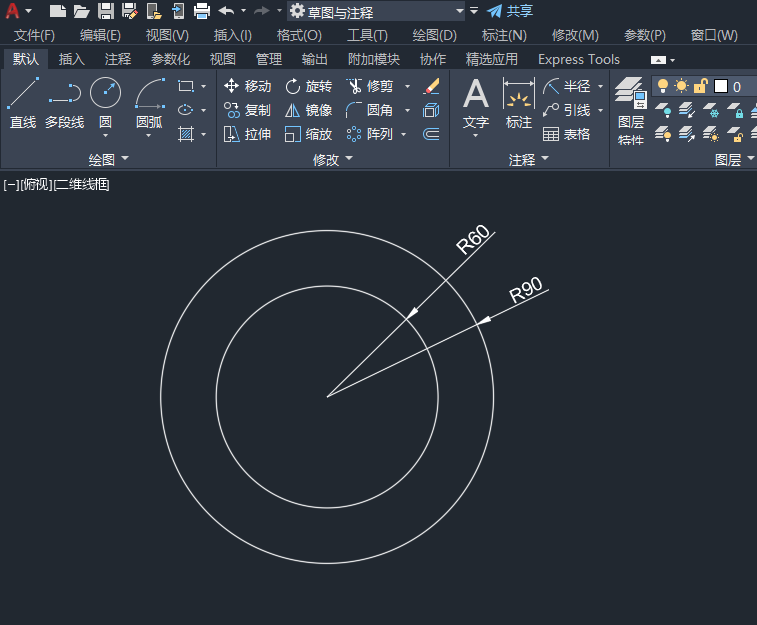The width and height of the screenshot is (757, 625).
Task: Click the [俯视] viewport view label
Action: 37,184
